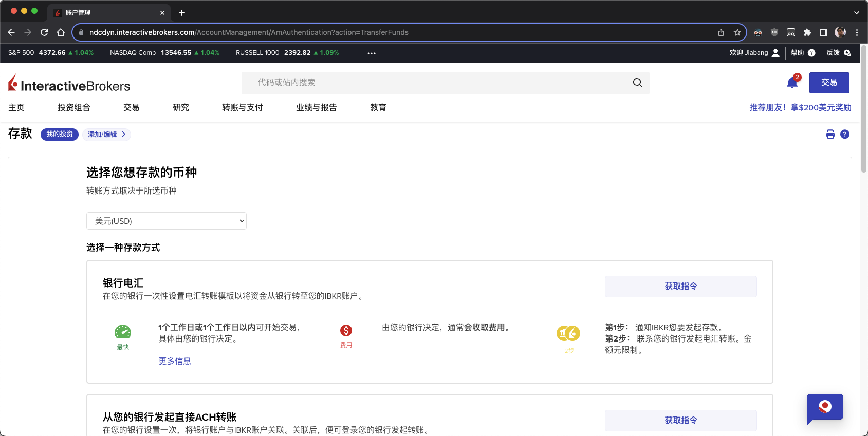Open the 转账与支付 menu

pyautogui.click(x=242, y=107)
